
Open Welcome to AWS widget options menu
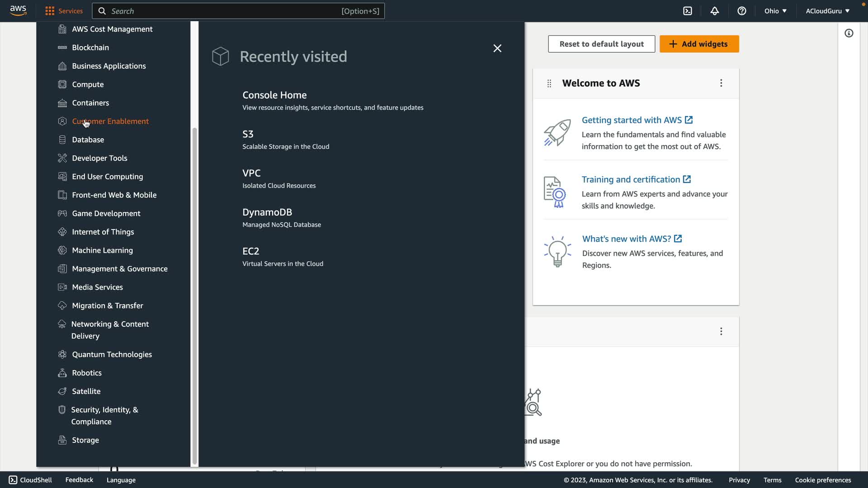[721, 83]
